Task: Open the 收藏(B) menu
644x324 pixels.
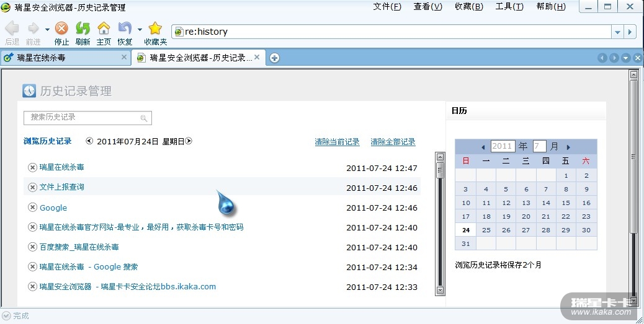Action: tap(469, 7)
